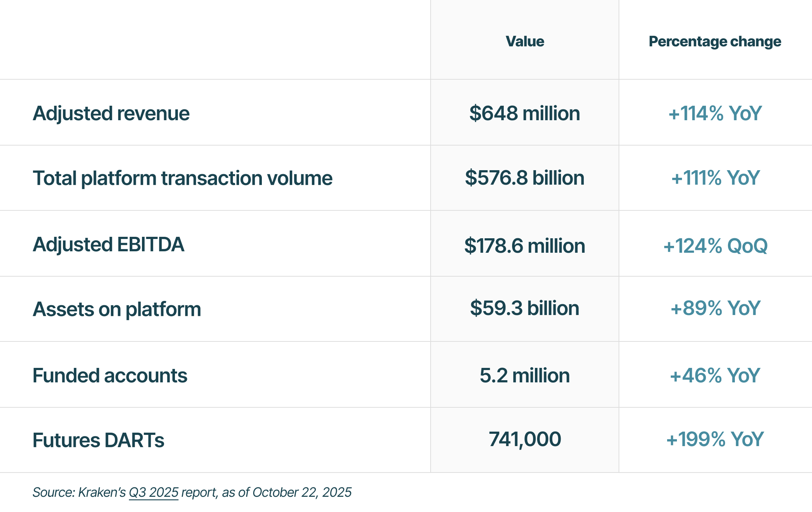Screen dimensions: 812x512
Task: Click the Percentage change column header
Action: click(x=715, y=41)
